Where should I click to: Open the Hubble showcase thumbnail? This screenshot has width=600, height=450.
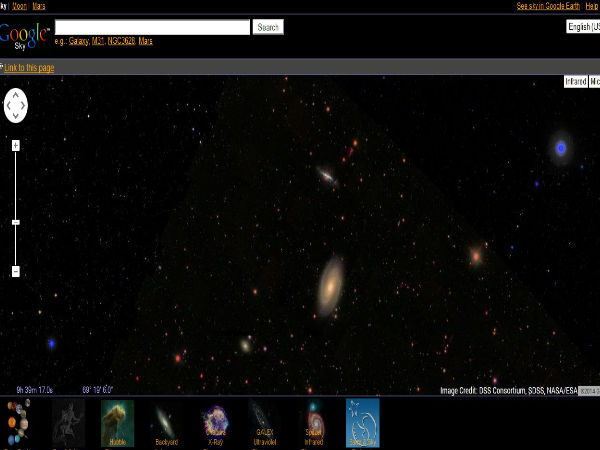117,421
